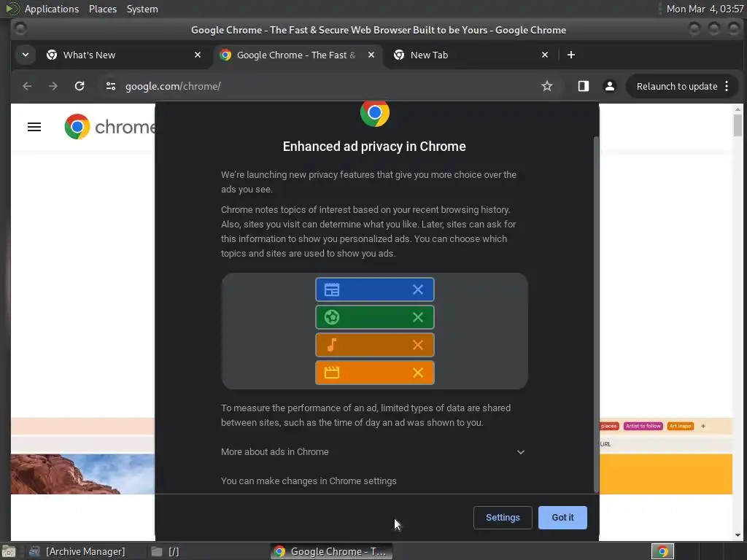Image resolution: width=747 pixels, height=560 pixels.
Task: Close the What's New tab
Action: pyautogui.click(x=198, y=55)
